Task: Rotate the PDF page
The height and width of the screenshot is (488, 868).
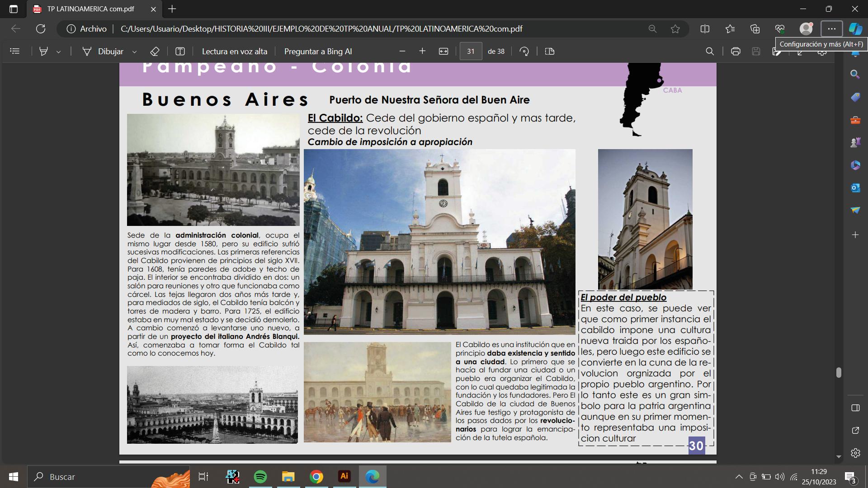Action: (524, 52)
